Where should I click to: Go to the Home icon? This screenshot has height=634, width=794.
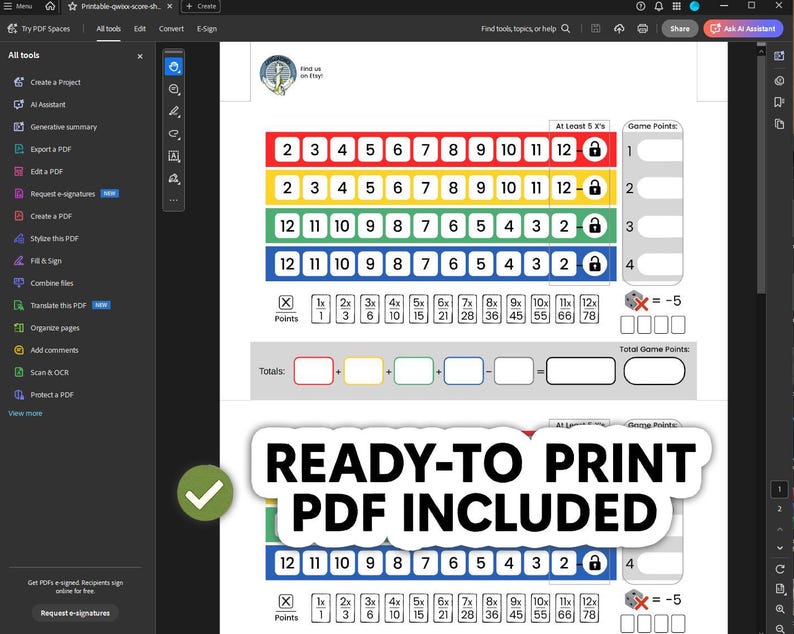(x=50, y=6)
